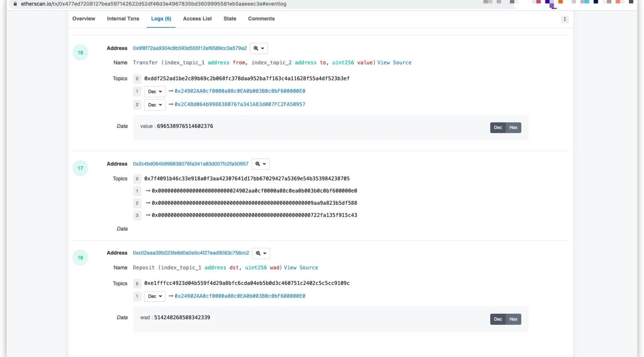Open the three-dot options menu
The image size is (644, 357).
565,19
